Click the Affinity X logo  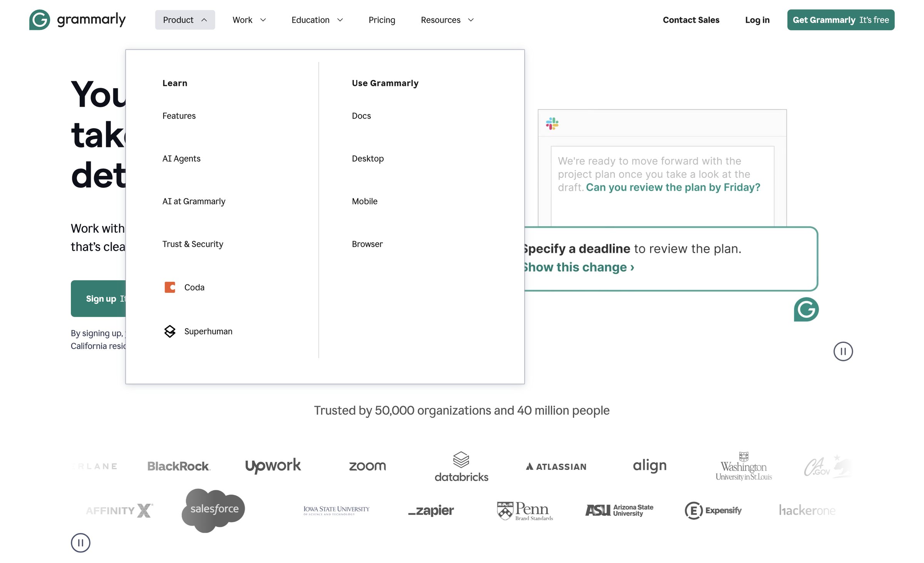click(x=120, y=511)
